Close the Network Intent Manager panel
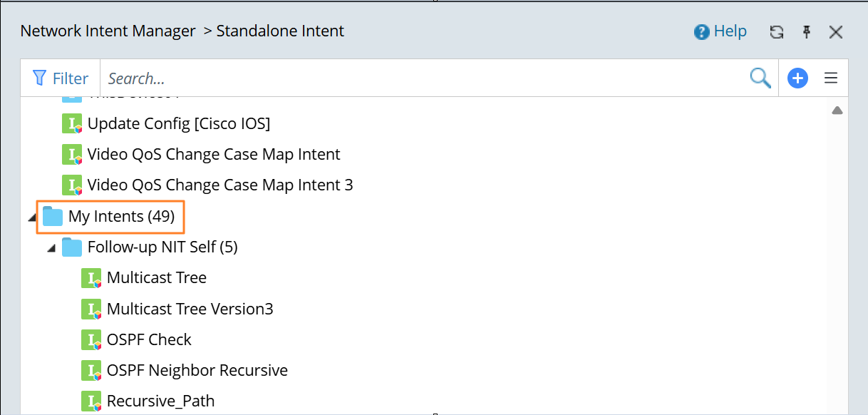Screen dimensions: 868x415 (836, 32)
